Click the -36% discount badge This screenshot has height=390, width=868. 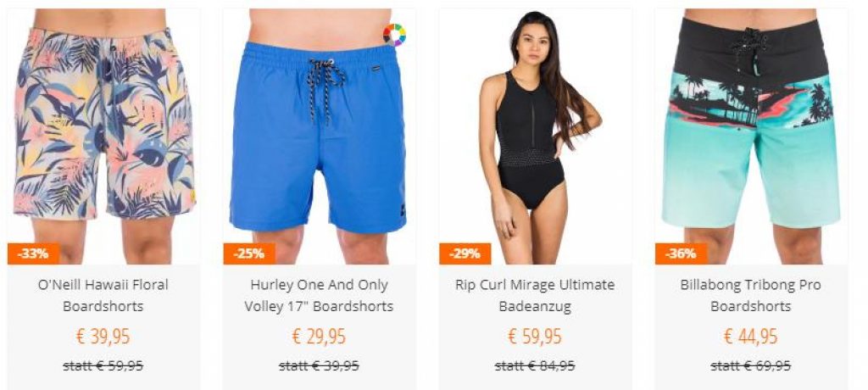(681, 253)
